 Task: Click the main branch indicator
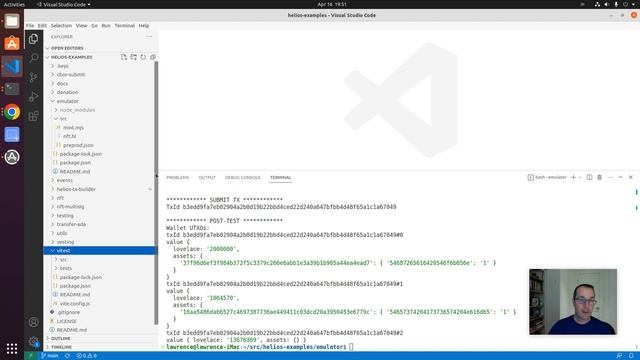tap(50, 356)
